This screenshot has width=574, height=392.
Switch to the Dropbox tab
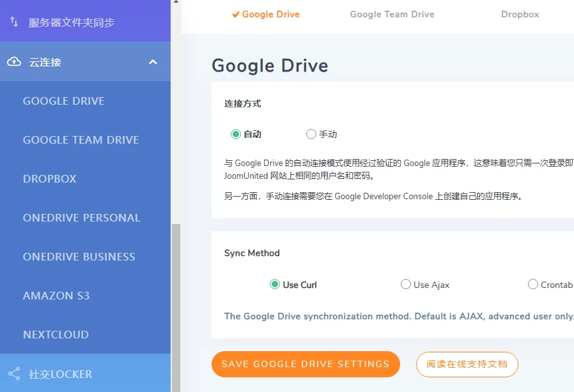(x=520, y=14)
